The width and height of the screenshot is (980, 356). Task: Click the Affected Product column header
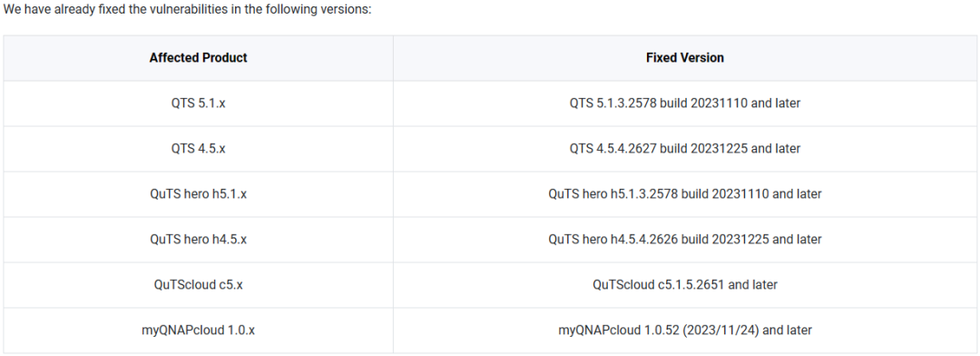pos(198,57)
